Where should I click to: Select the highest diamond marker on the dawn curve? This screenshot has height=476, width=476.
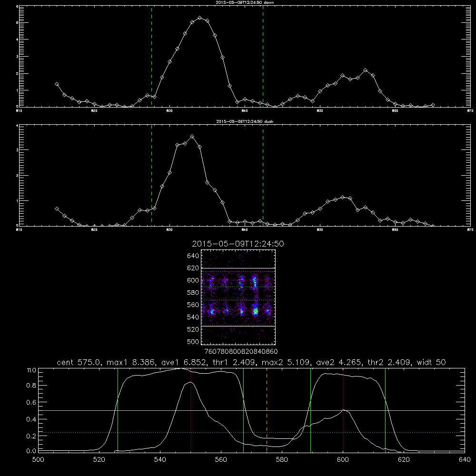[x=200, y=18]
